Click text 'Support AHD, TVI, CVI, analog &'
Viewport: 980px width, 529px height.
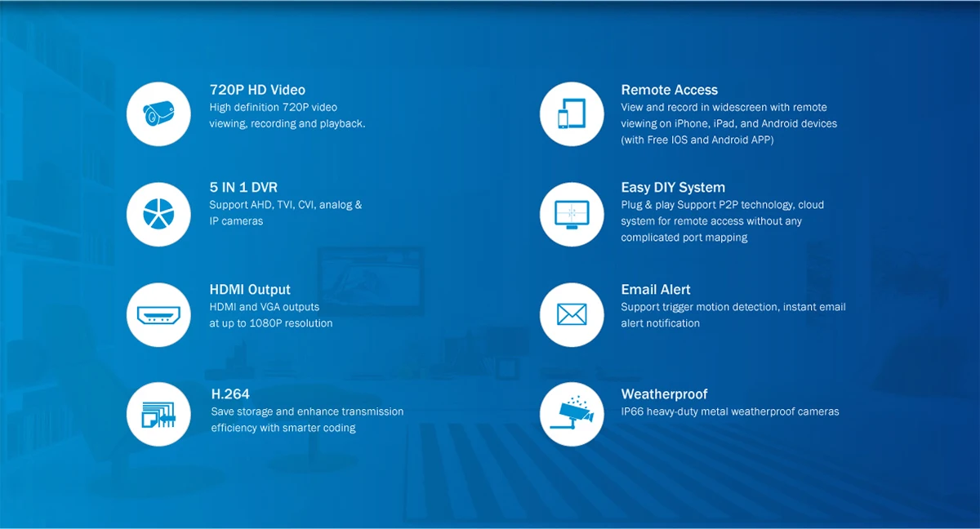tap(286, 205)
